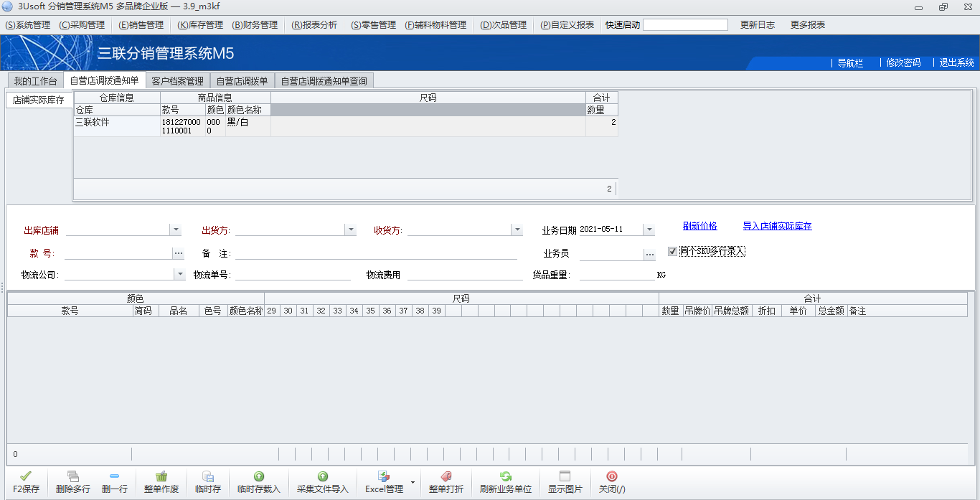Image resolution: width=980 pixels, height=500 pixels.
Task: Switch to the 自营店调拨单 tab
Action: 242,81
